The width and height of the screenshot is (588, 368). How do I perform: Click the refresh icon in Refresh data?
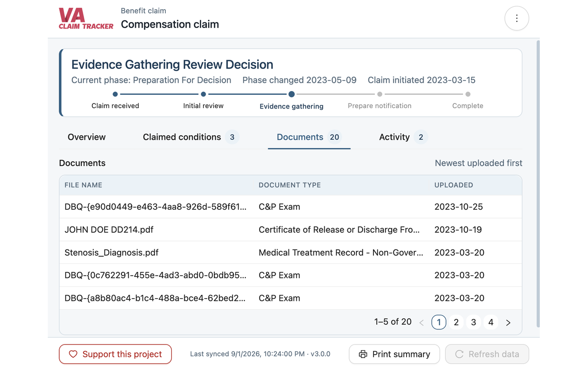coord(459,354)
